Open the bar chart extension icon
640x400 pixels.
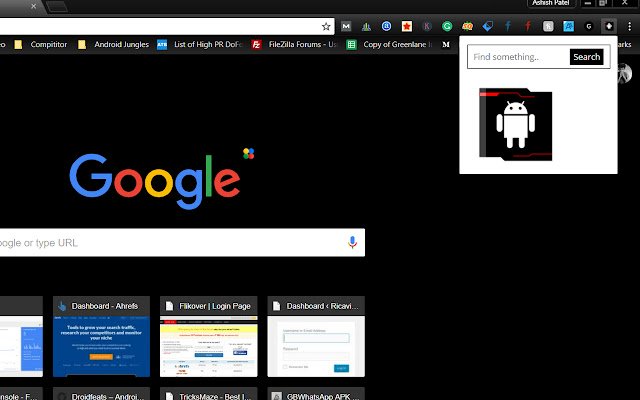[x=366, y=27]
